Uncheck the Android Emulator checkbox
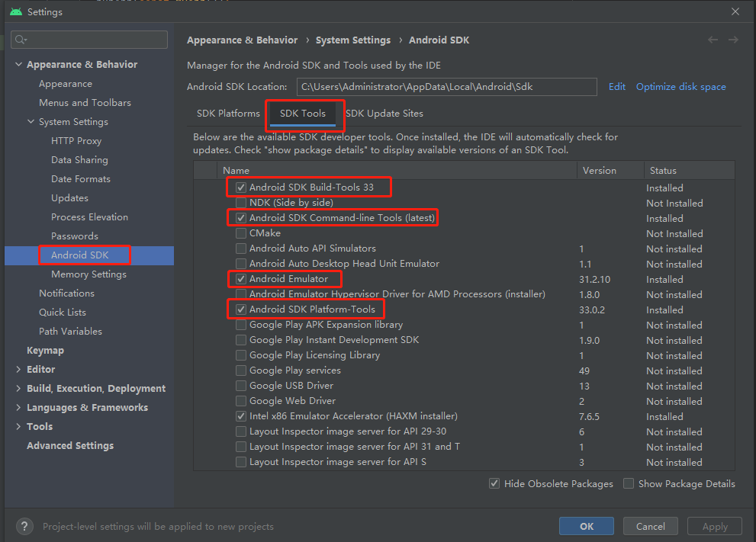The height and width of the screenshot is (542, 756). click(x=241, y=279)
